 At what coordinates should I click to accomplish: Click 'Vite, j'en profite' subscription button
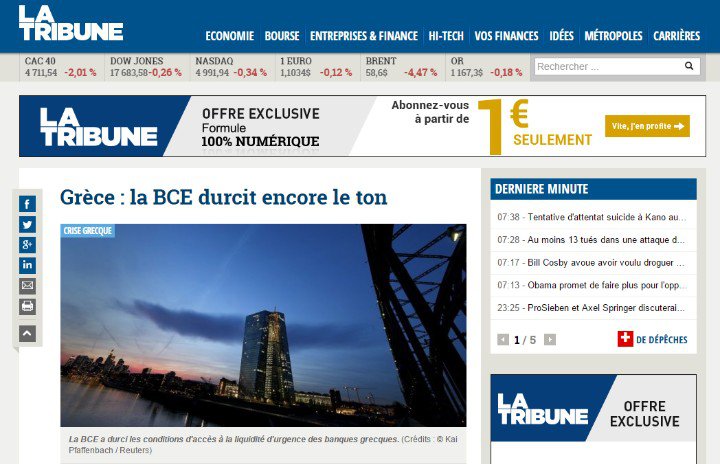click(647, 126)
